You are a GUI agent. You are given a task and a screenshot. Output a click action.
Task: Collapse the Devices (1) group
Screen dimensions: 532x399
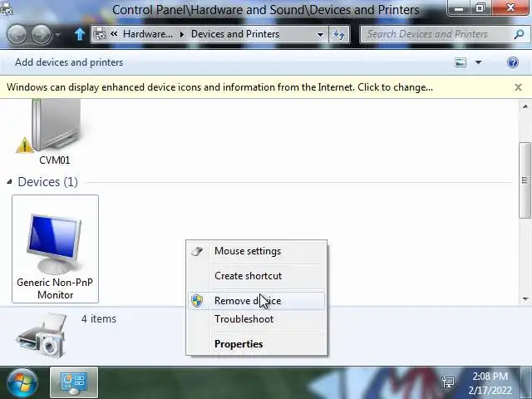point(9,182)
